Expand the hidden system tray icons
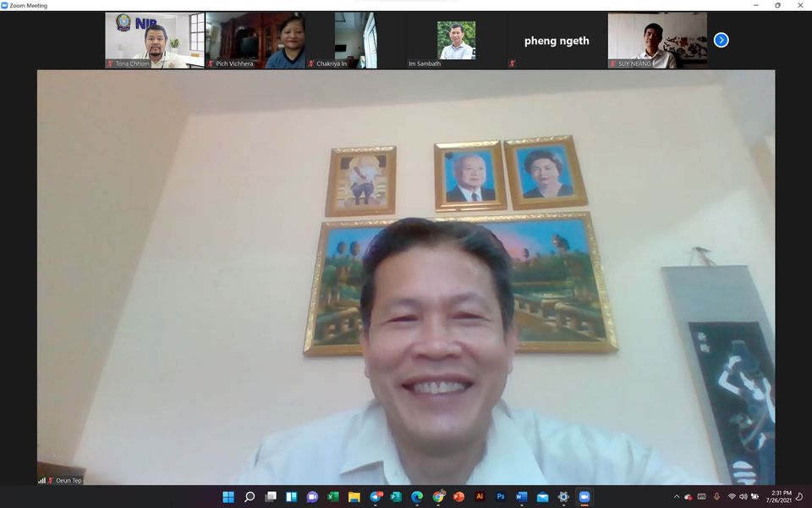The height and width of the screenshot is (508, 812). [676, 497]
